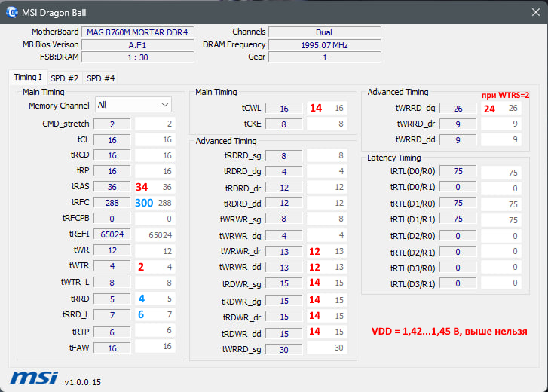Screen dimensions: 548x392
Task: Select the tWRRD_sg value box
Action: [x=283, y=349]
